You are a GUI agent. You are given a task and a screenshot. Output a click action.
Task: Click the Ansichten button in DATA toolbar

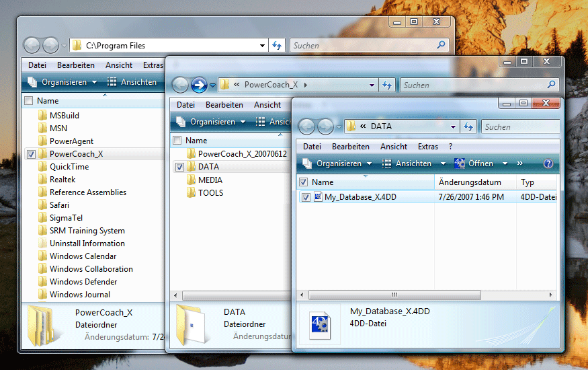pyautogui.click(x=407, y=163)
